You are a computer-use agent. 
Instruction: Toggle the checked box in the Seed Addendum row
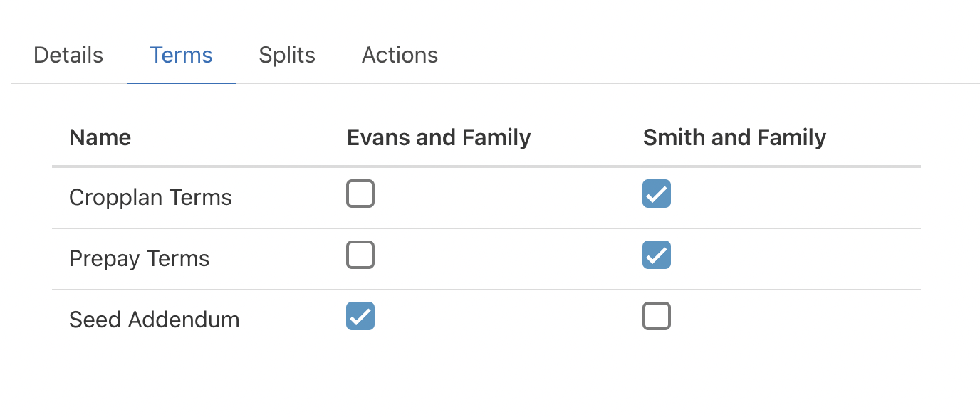pyautogui.click(x=360, y=316)
